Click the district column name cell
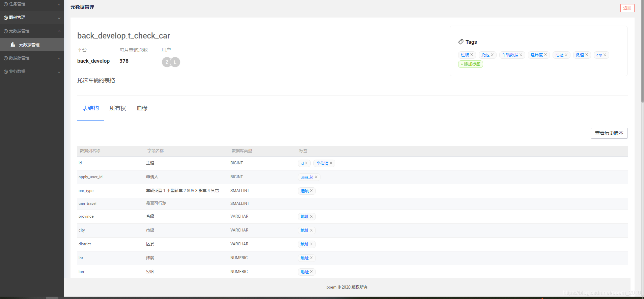Image resolution: width=644 pixels, height=299 pixels. click(x=85, y=244)
